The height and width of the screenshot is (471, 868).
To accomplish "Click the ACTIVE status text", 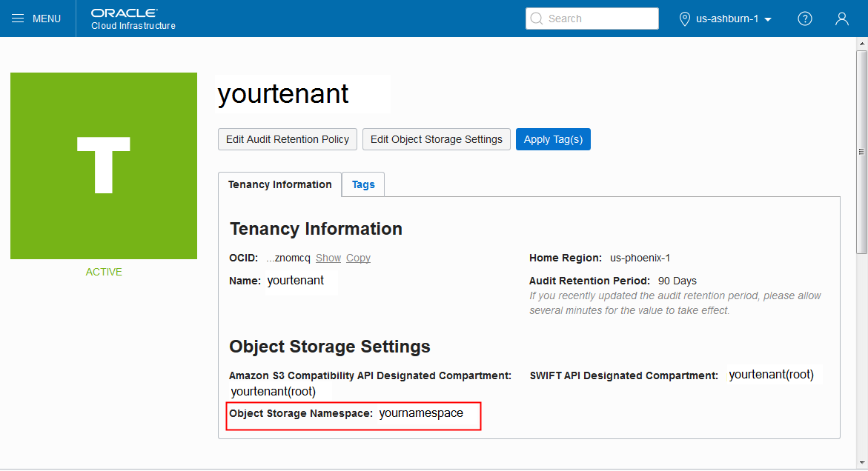I will 104,272.
